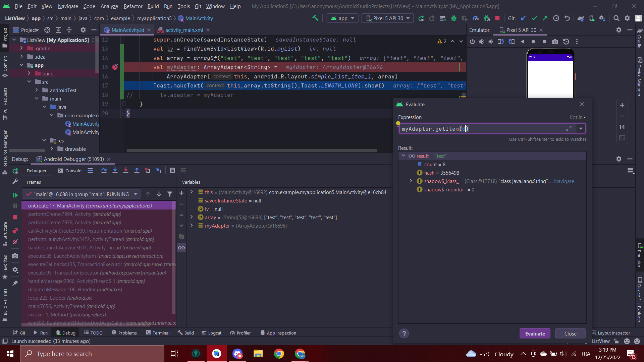Toggle Mute Breakpoints in debug sidebar
The height and width of the screenshot is (362, 644).
pyautogui.click(x=15, y=242)
